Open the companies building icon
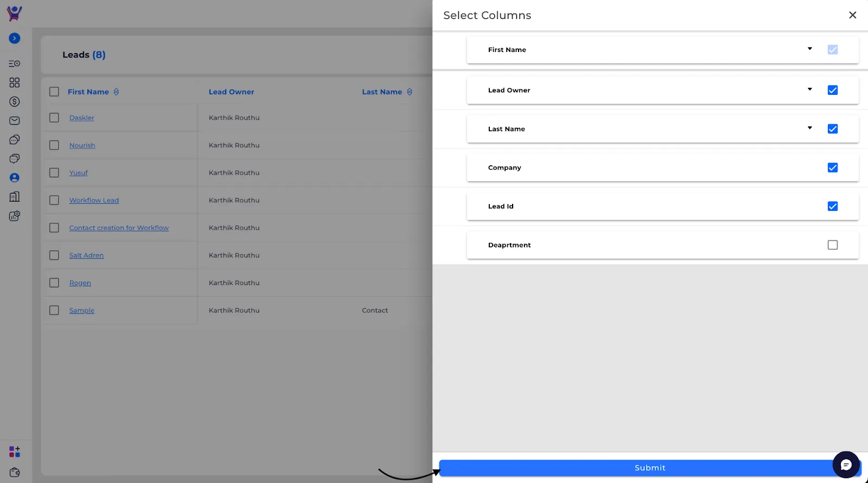The image size is (868, 483). click(15, 196)
